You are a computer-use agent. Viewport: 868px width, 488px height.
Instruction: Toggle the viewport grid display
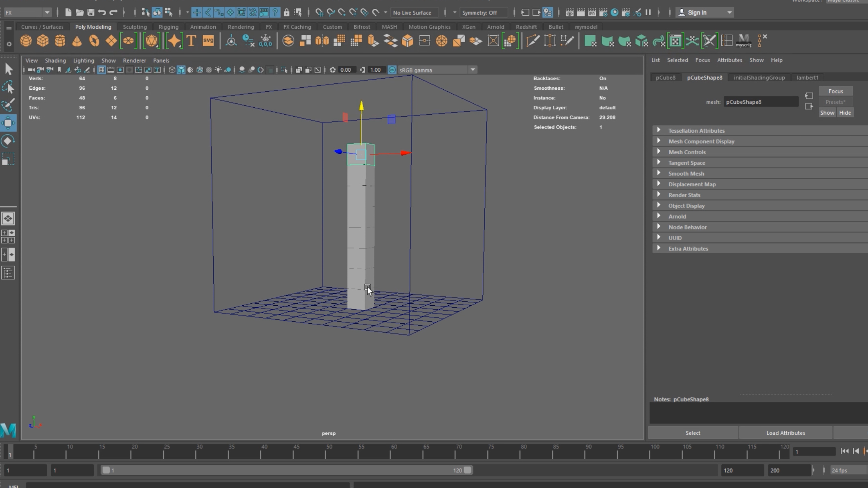point(101,70)
